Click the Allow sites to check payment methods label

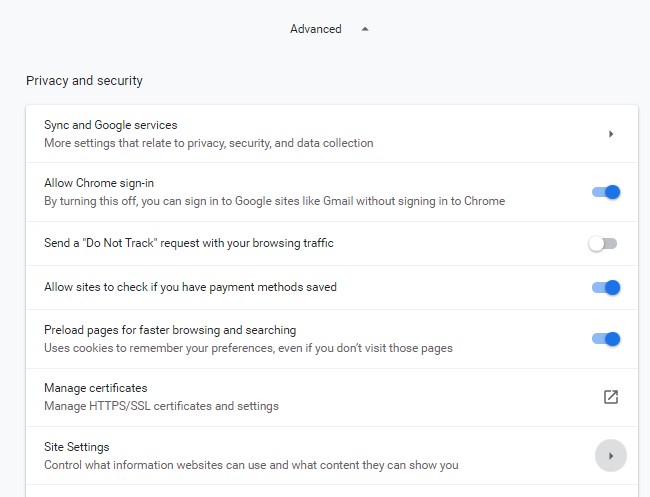click(x=190, y=287)
